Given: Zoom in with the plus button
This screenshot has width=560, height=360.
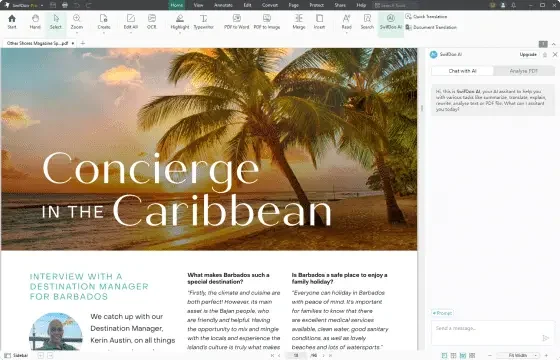Looking at the screenshot, I should coord(546,355).
